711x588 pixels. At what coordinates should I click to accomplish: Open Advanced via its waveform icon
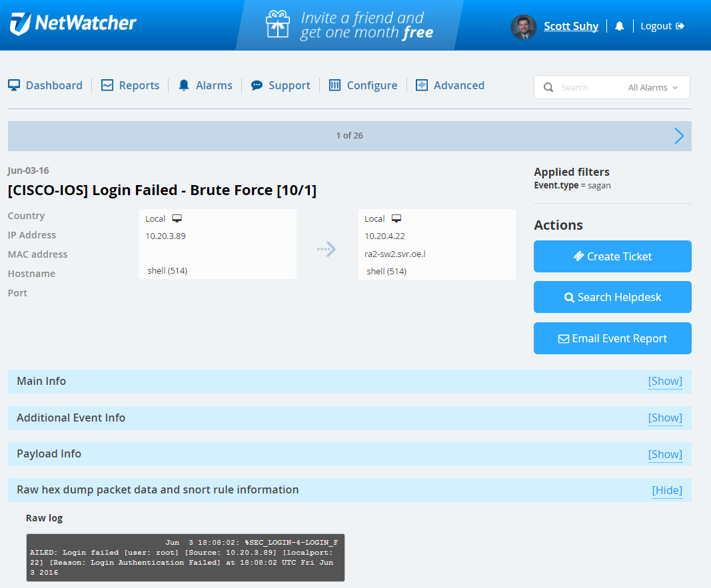(x=420, y=85)
